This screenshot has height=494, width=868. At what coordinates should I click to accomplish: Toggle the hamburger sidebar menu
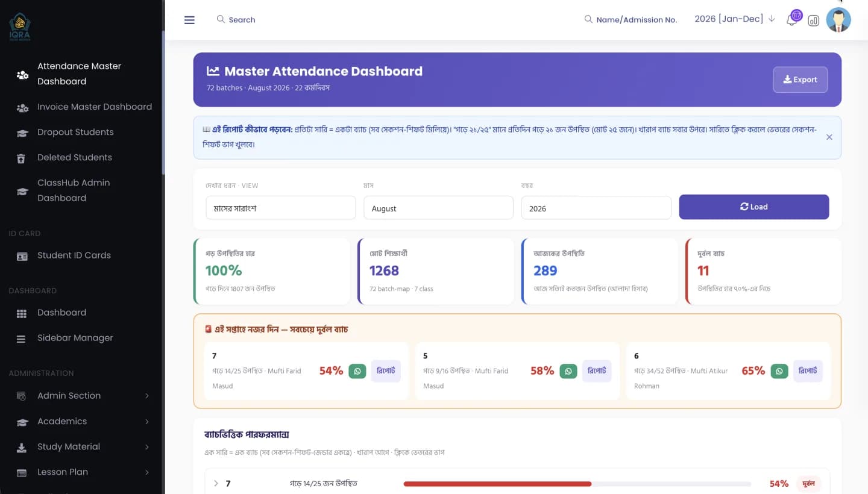pos(189,20)
